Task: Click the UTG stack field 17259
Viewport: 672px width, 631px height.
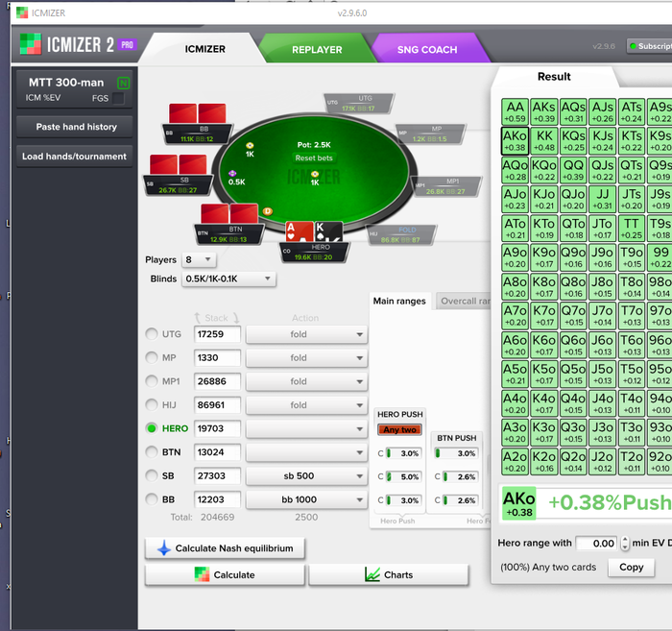Action: tap(217, 334)
